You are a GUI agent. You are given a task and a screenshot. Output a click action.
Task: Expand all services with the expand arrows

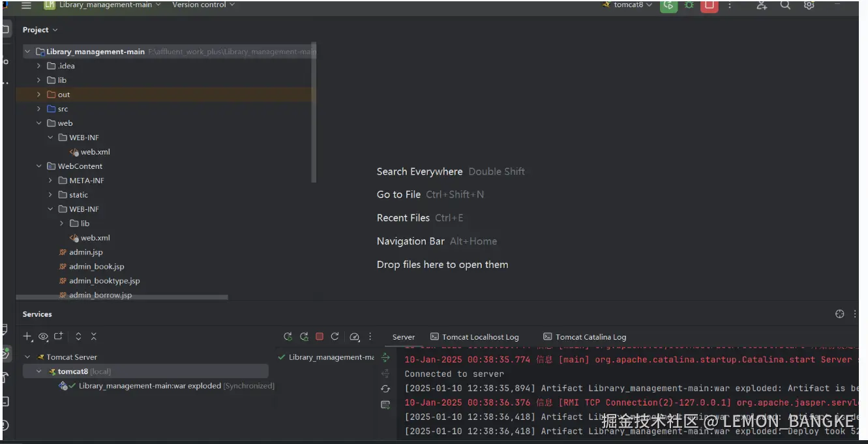(78, 336)
